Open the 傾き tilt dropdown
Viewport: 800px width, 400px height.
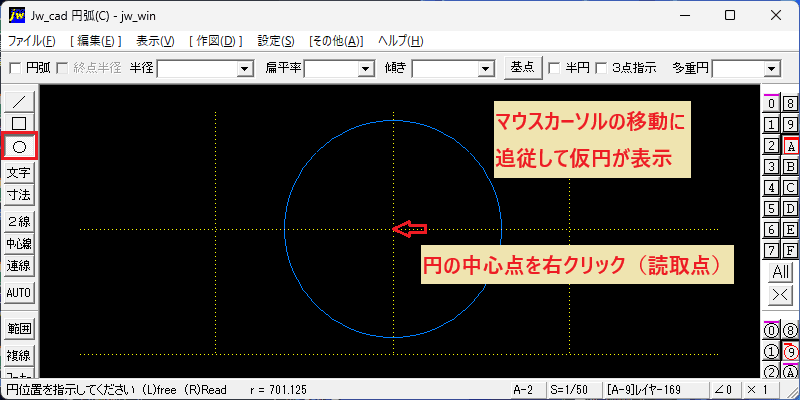(485, 69)
